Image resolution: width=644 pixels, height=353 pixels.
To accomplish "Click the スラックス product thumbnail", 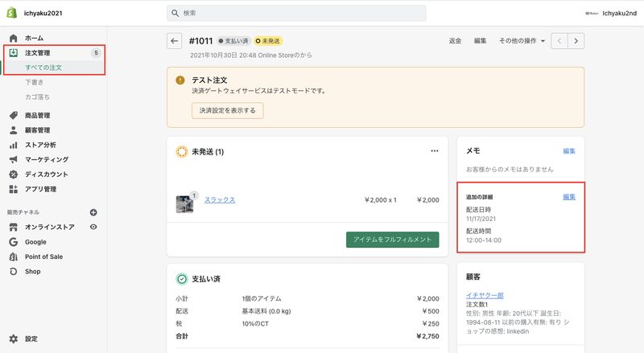I will pyautogui.click(x=185, y=204).
